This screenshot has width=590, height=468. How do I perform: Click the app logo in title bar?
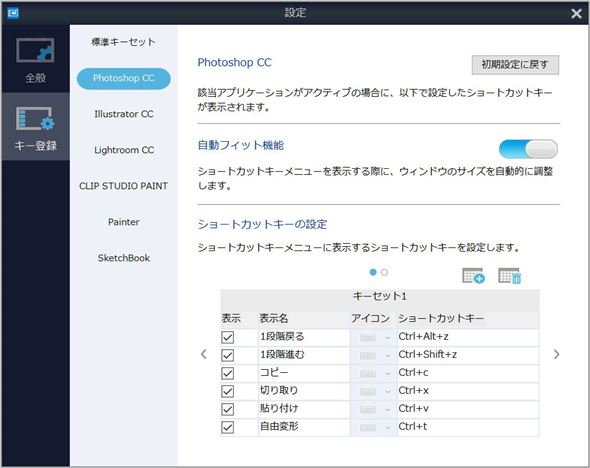(14, 13)
